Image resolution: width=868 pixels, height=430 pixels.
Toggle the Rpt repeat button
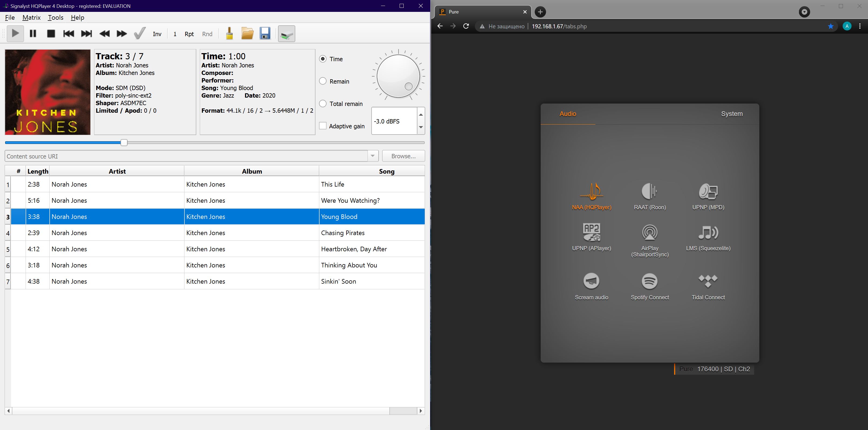tap(189, 34)
